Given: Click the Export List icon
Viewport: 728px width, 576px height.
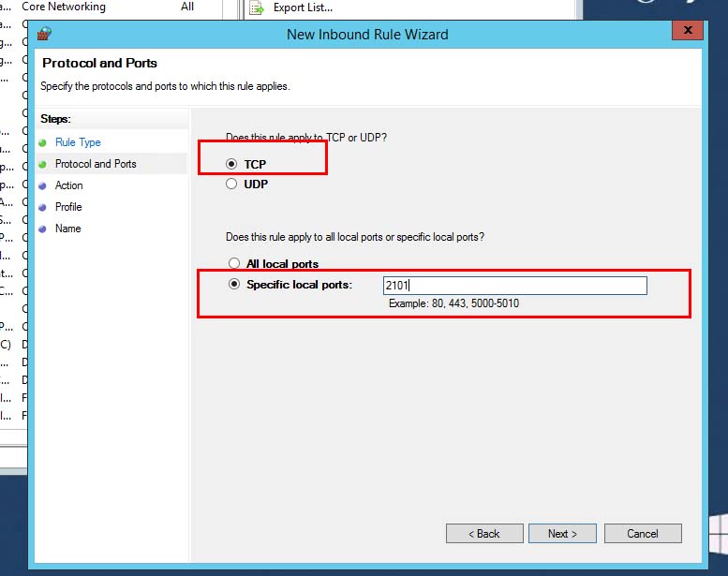Looking at the screenshot, I should (x=256, y=7).
